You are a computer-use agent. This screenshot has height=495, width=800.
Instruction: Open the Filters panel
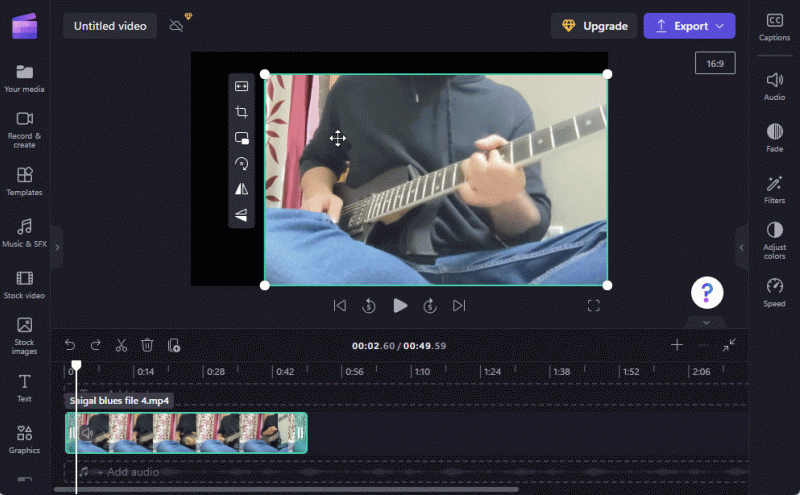774,189
